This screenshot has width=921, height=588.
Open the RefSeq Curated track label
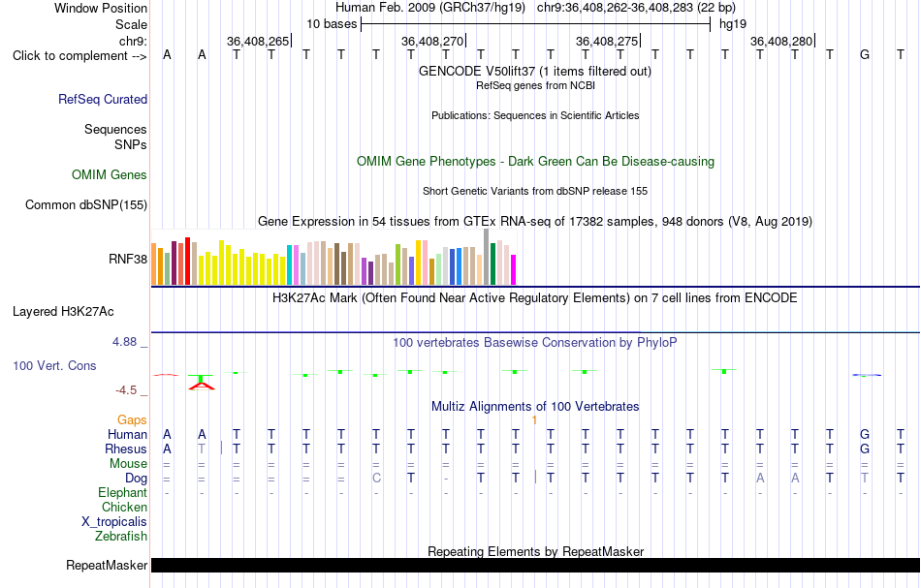(103, 99)
